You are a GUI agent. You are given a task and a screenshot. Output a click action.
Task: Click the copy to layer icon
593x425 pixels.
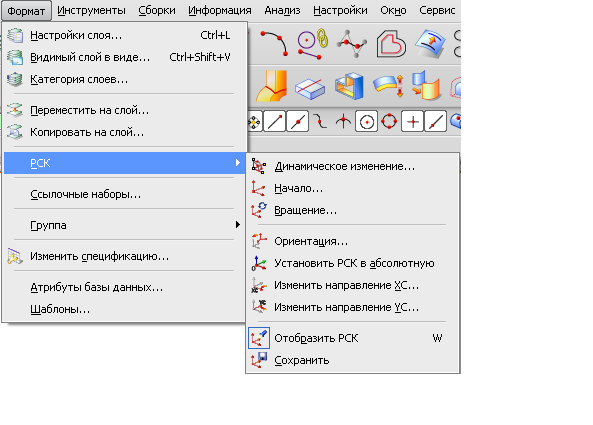click(15, 132)
